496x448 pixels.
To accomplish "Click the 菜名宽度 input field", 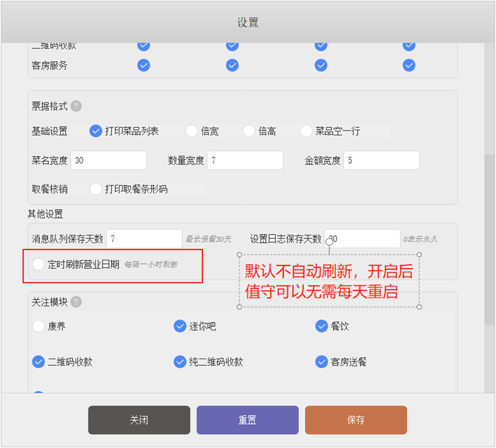I will tap(109, 160).
